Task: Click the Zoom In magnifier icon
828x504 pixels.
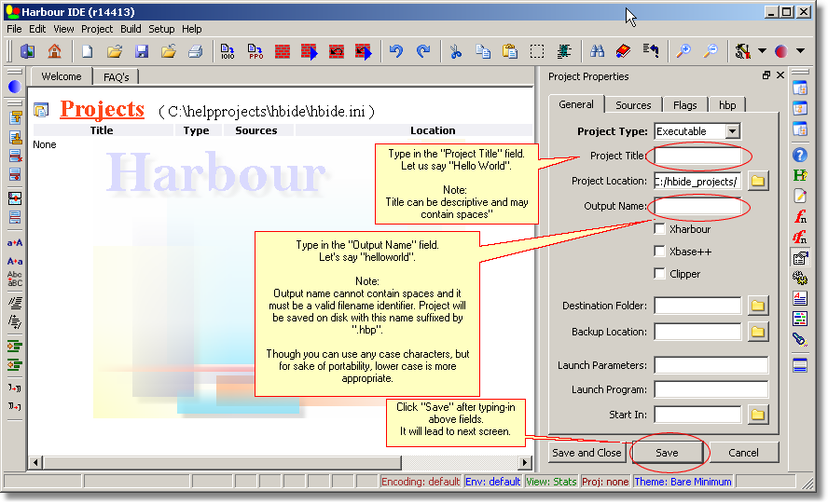Action: (x=683, y=51)
